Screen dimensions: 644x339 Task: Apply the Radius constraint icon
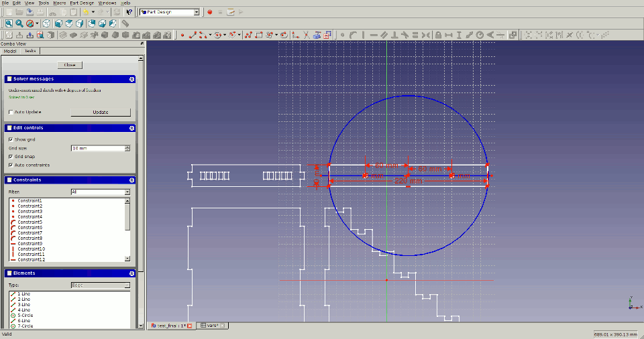480,36
